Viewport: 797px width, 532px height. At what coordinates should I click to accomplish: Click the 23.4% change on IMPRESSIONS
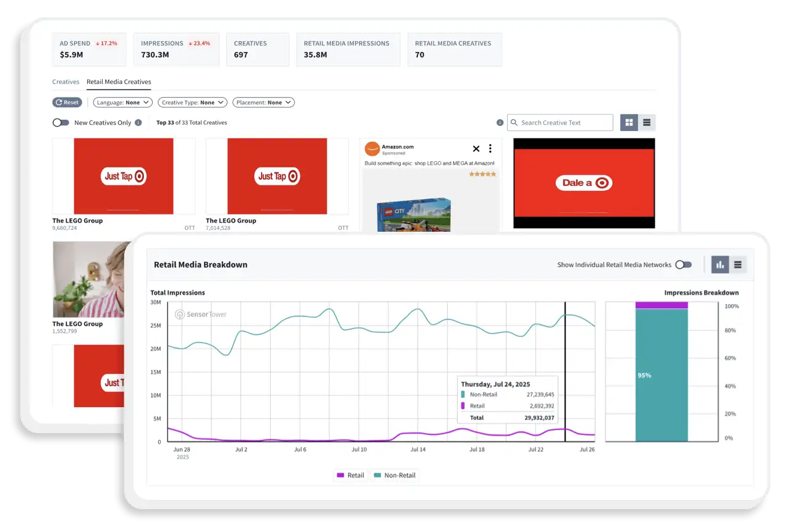pos(200,44)
